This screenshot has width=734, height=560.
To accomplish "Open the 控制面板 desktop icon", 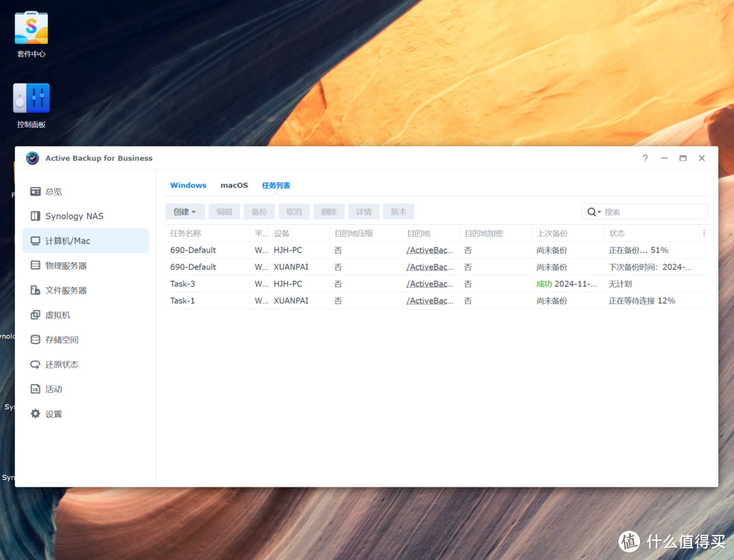I will coord(31,99).
